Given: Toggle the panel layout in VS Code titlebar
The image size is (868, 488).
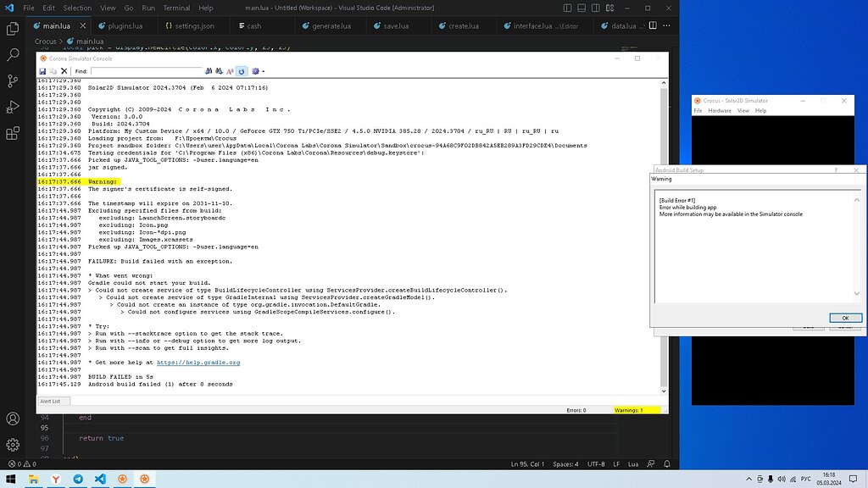Looking at the screenshot, I should (583, 7).
